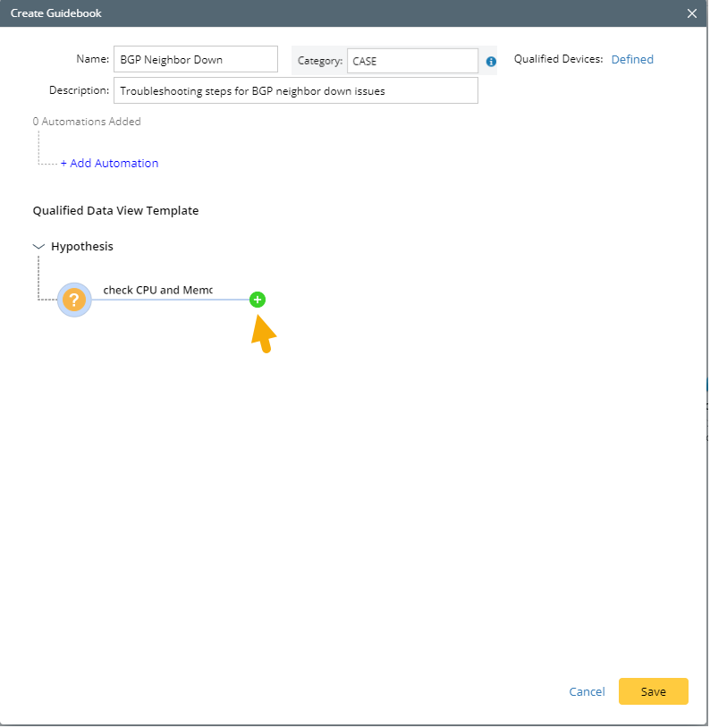Click the Hypothesis section label
The image size is (710, 728).
(x=82, y=246)
